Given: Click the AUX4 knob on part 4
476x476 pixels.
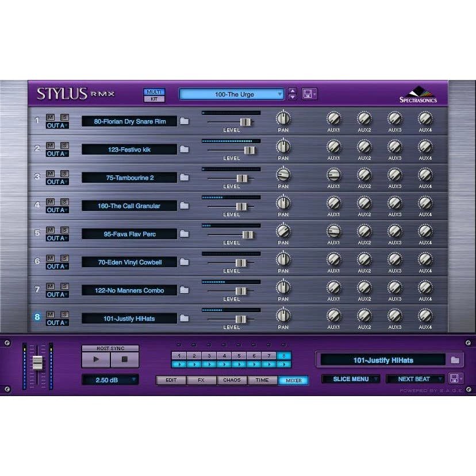Looking at the screenshot, I should pyautogui.click(x=425, y=203).
